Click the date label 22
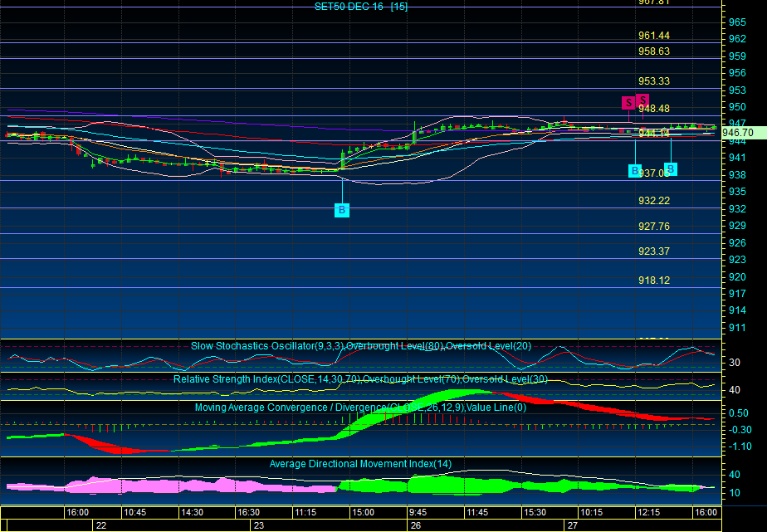 pos(101,525)
